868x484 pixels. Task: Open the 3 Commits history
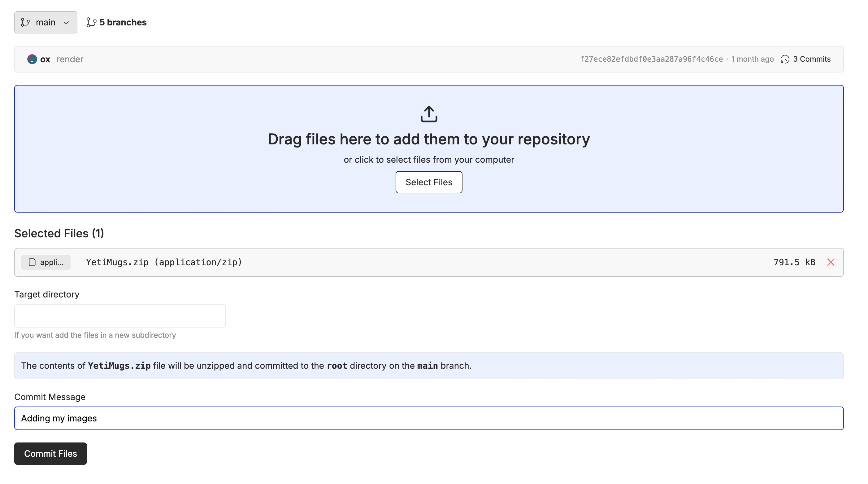(812, 59)
